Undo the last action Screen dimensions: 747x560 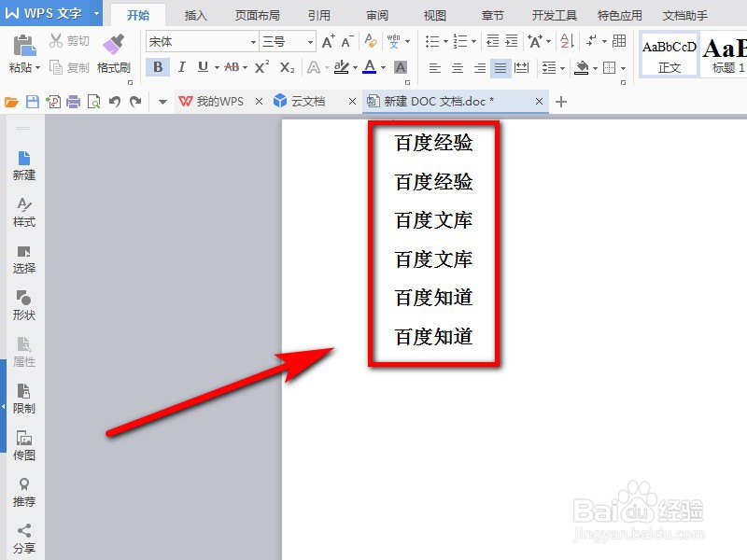coord(115,102)
